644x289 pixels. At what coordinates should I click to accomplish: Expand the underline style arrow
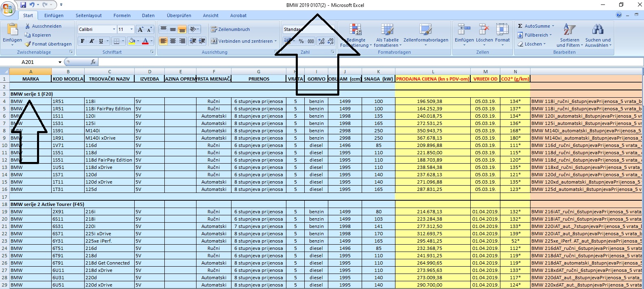pos(107,41)
